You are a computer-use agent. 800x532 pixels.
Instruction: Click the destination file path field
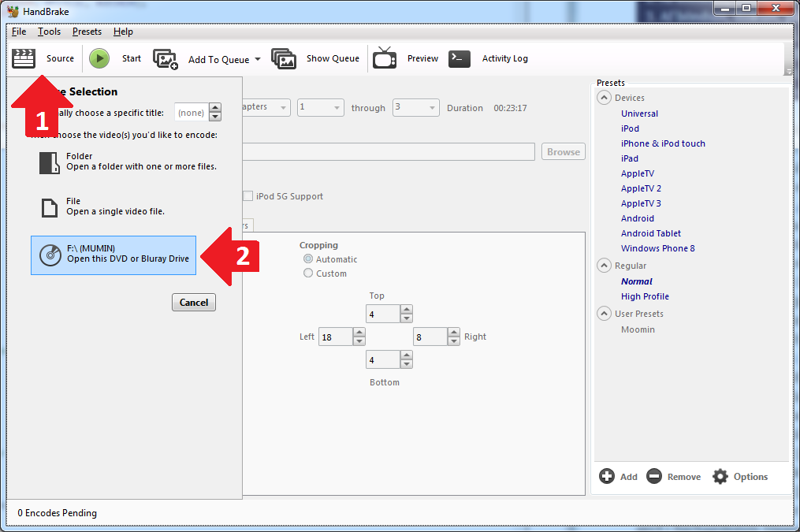pyautogui.click(x=389, y=151)
